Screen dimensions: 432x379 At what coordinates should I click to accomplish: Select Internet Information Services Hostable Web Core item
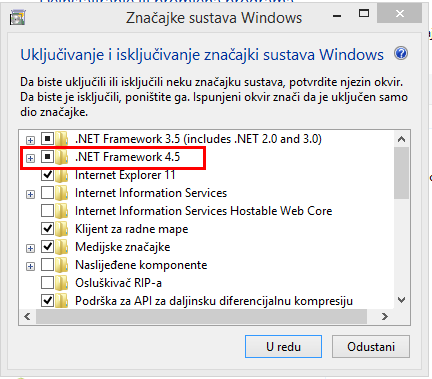[x=203, y=211]
